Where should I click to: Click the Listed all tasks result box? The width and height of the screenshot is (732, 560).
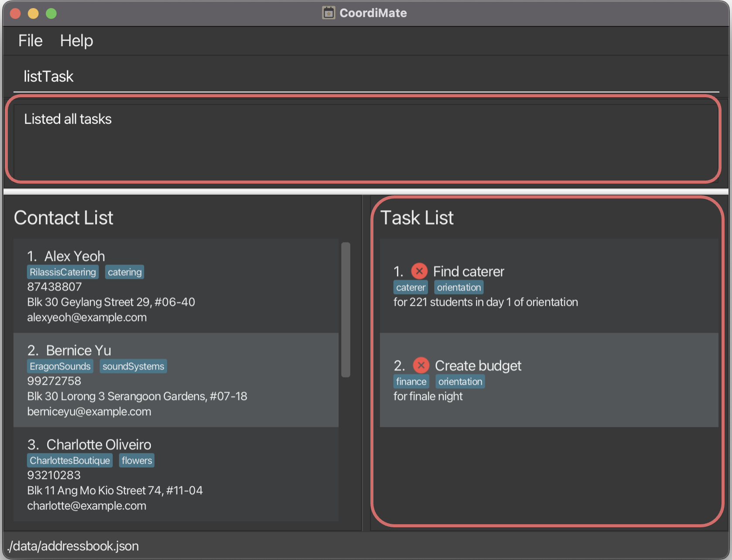coord(362,140)
